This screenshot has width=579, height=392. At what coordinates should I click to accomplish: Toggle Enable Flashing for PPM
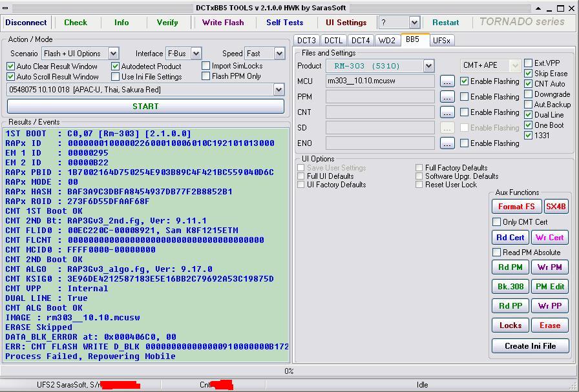pos(465,97)
